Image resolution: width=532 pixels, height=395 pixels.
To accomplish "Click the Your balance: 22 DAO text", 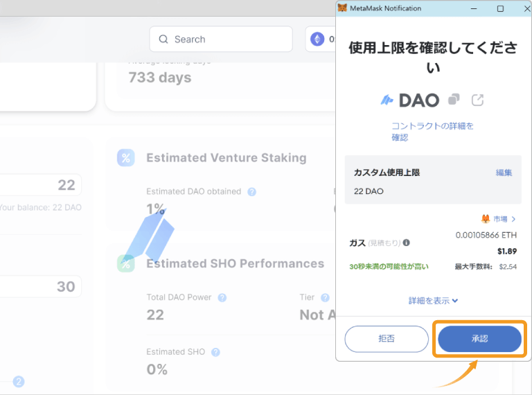I will (x=40, y=207).
